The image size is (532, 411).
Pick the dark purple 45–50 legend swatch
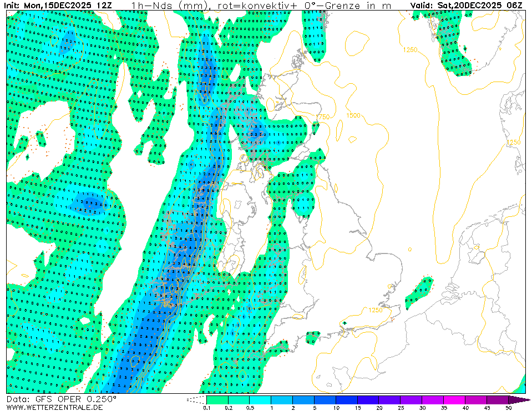coord(498,399)
